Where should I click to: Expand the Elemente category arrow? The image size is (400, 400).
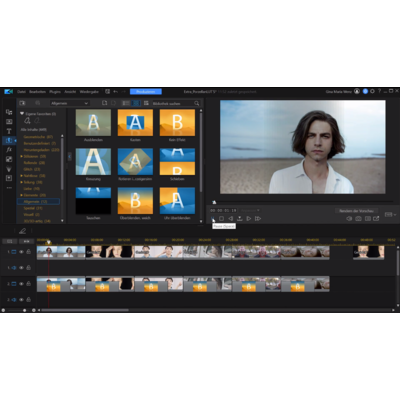[x=22, y=195]
